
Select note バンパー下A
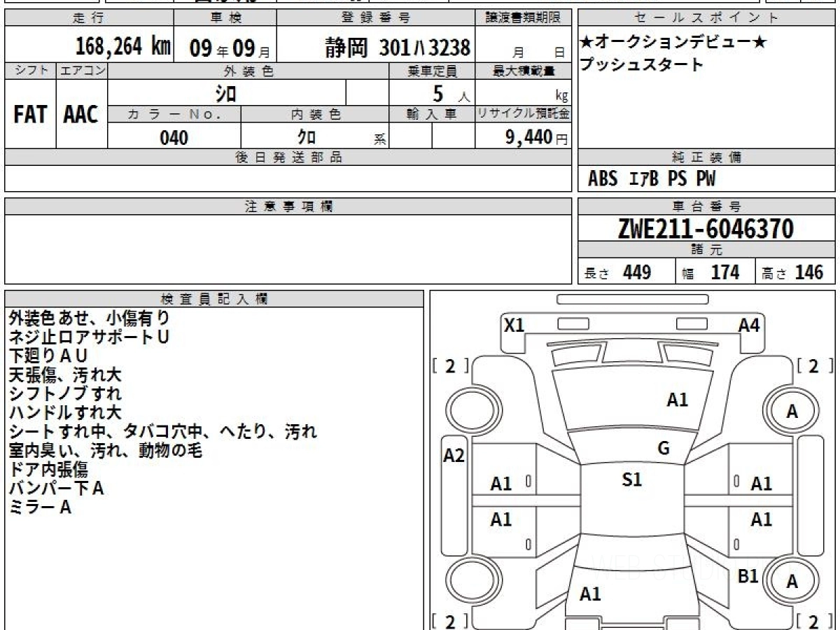coord(57,489)
